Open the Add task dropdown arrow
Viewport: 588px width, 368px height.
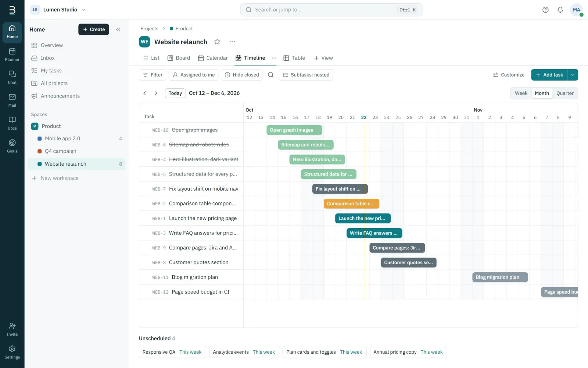pos(573,75)
